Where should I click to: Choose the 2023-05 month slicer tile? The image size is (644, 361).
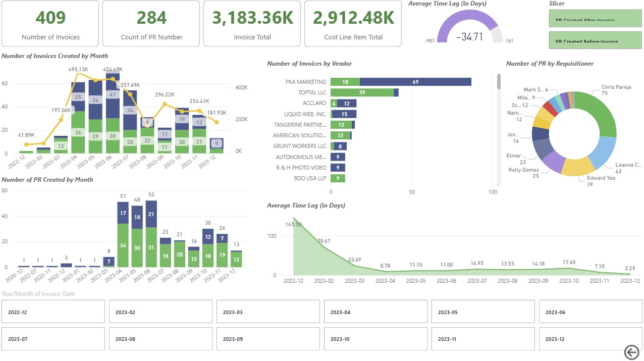483,312
